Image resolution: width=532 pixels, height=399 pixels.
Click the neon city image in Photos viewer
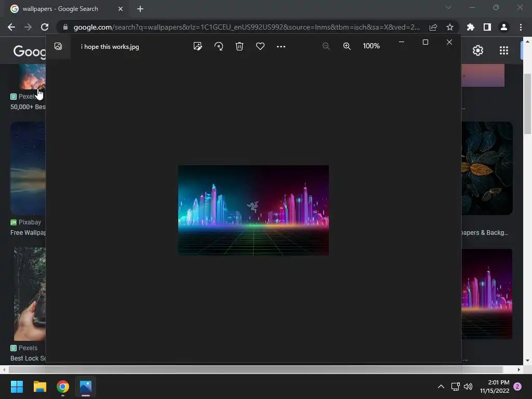(x=254, y=210)
